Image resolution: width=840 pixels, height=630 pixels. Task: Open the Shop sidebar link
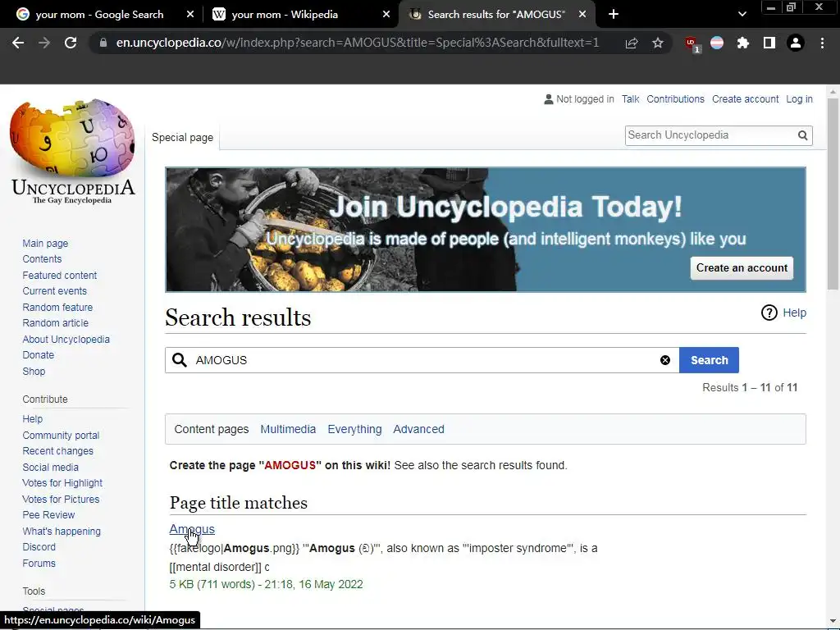[34, 372]
